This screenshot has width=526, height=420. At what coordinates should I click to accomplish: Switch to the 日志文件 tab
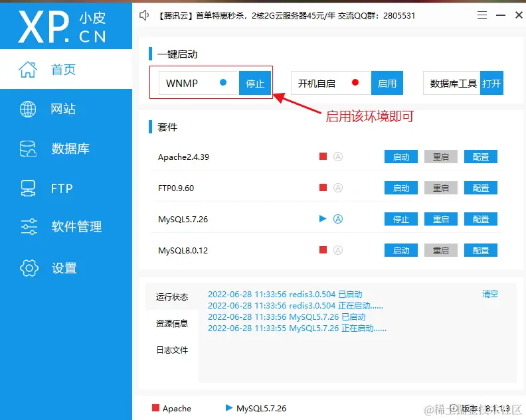(x=172, y=350)
